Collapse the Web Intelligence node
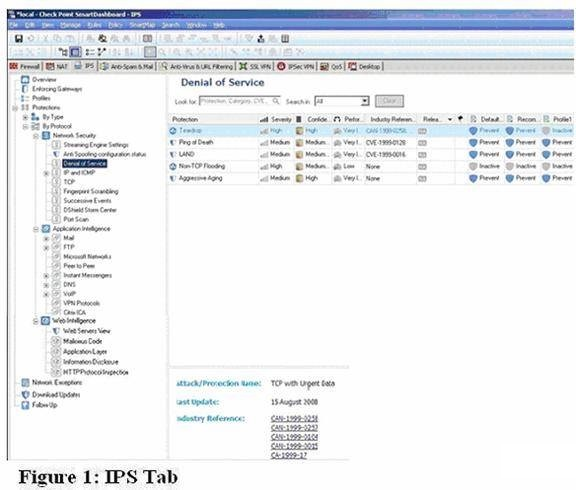This screenshot has width=576, height=490. coord(36,321)
